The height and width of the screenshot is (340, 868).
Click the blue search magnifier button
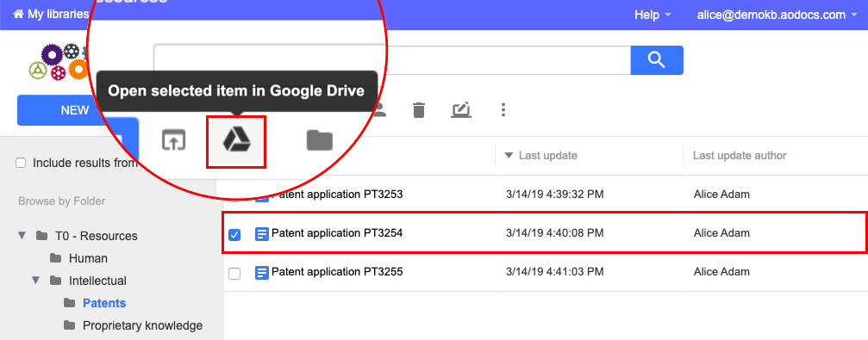click(x=657, y=60)
